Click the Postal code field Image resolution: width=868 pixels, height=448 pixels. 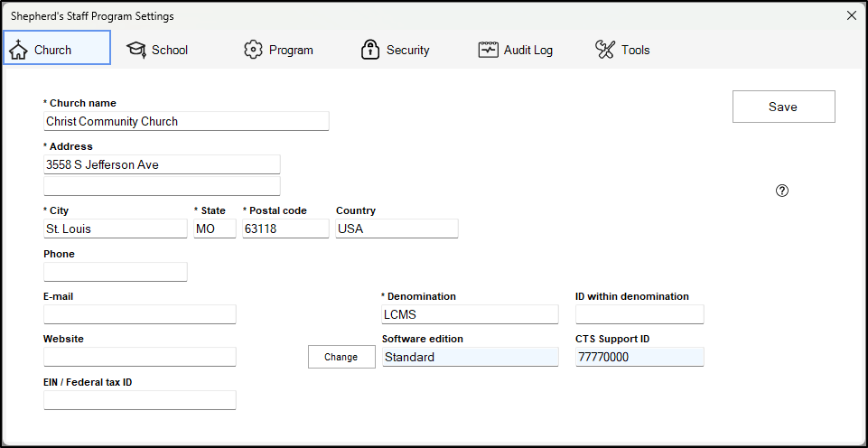(285, 229)
